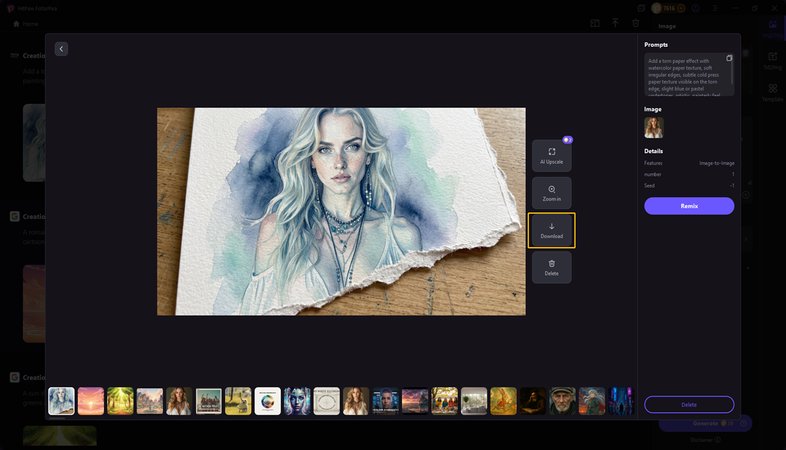
Task: Select the rabbit in autumn leaves thumbnail
Action: coord(503,401)
